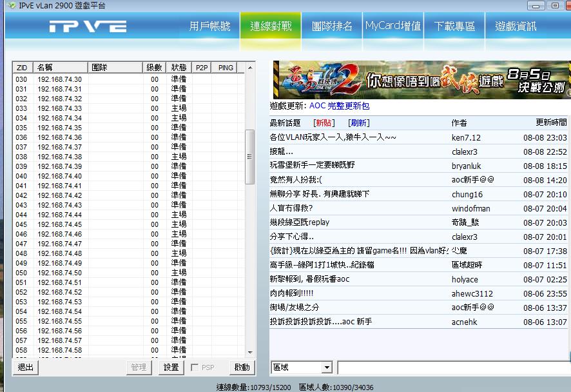
Task: Open the 區域 channel dropdown
Action: (x=326, y=367)
